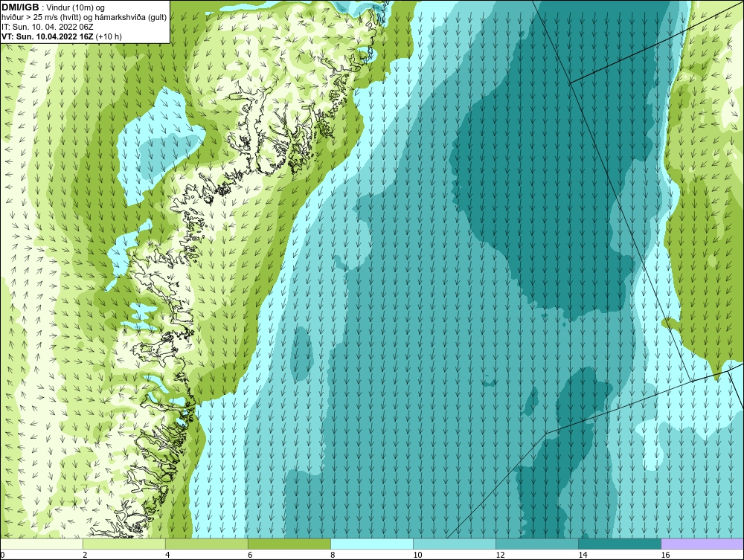Click the 'hviður > 25 m/s (hvítt)' text

40,17
